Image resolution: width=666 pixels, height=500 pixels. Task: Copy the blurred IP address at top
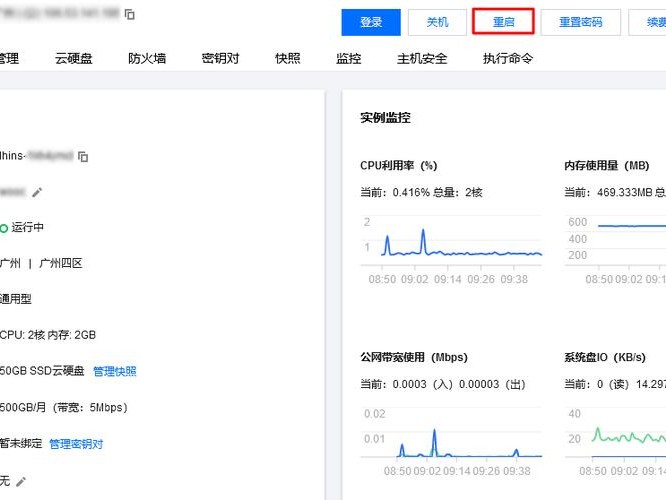130,14
